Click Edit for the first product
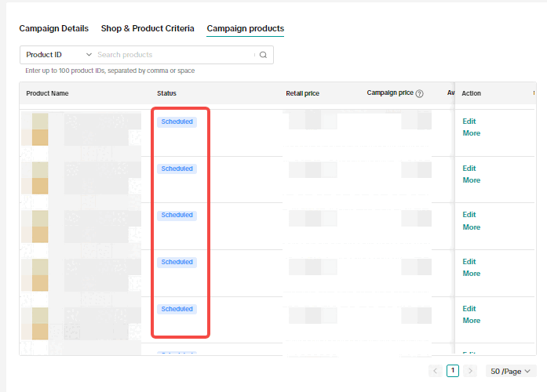 (469, 122)
